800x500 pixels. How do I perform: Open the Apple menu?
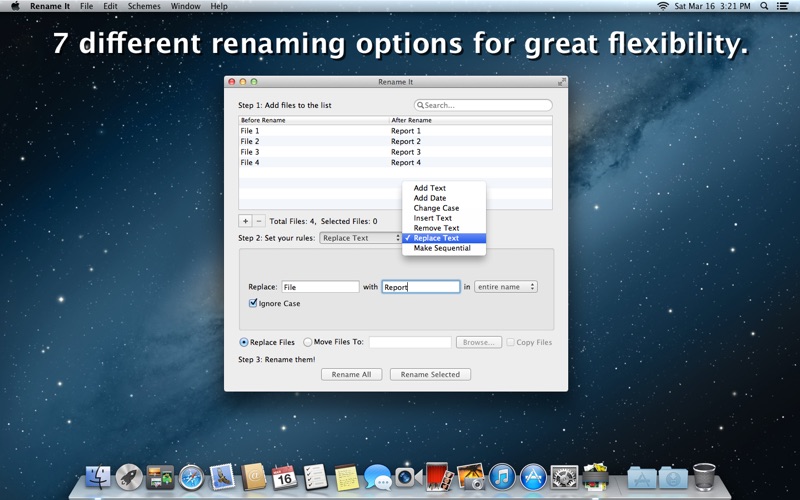pos(15,6)
